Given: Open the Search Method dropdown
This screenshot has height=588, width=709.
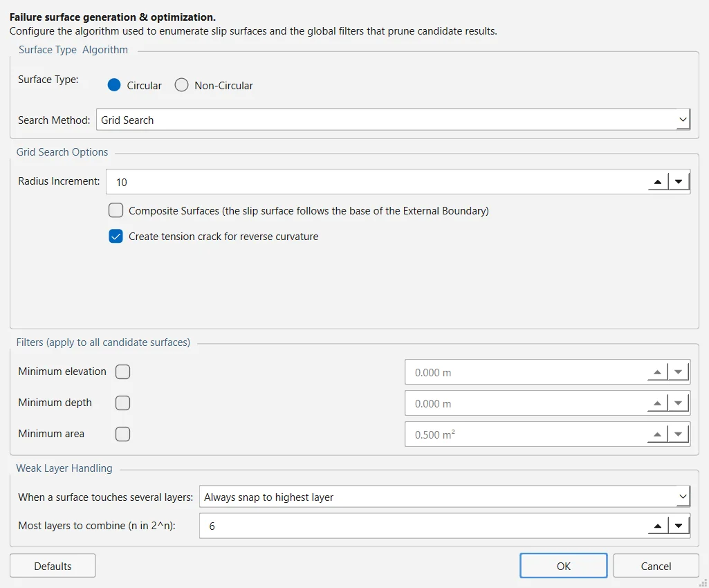Looking at the screenshot, I should (x=393, y=120).
